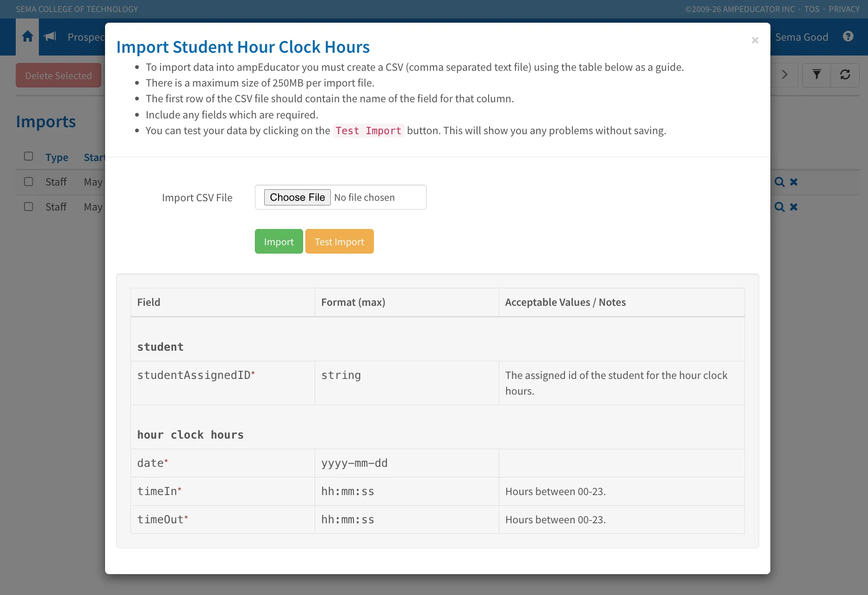Click the 'hour clock hours' section heading
This screenshot has width=868, height=595.
click(190, 435)
